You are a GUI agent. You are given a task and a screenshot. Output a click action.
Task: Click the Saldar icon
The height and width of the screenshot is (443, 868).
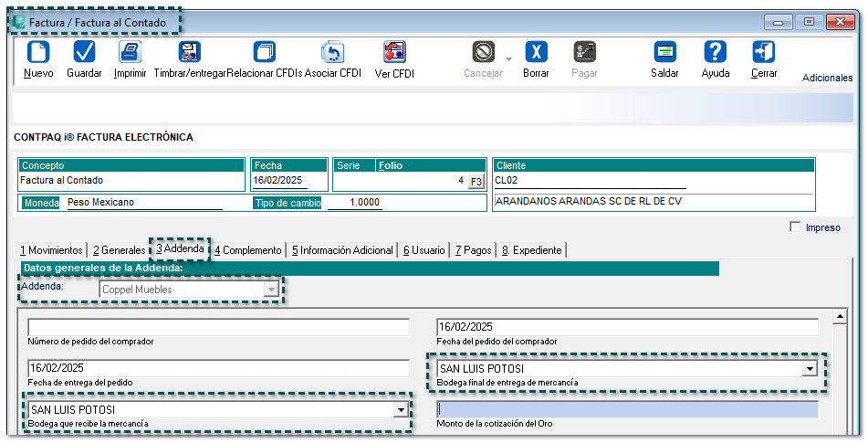click(x=664, y=52)
